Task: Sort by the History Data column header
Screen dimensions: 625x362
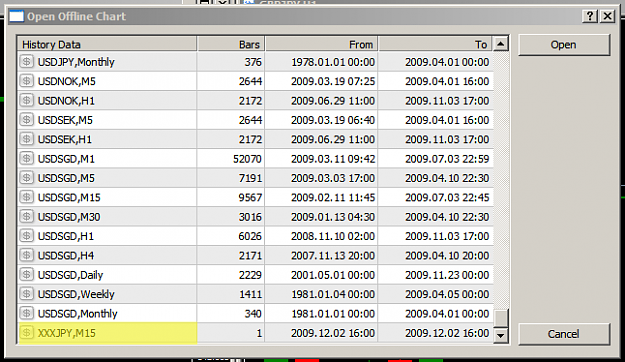Action: click(107, 44)
